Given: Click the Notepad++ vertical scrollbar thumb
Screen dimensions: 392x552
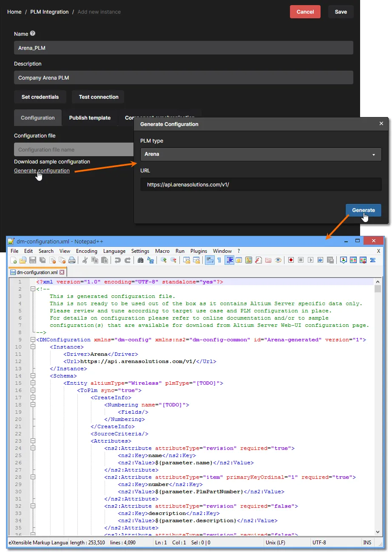Looking at the screenshot, I should 378,289.
